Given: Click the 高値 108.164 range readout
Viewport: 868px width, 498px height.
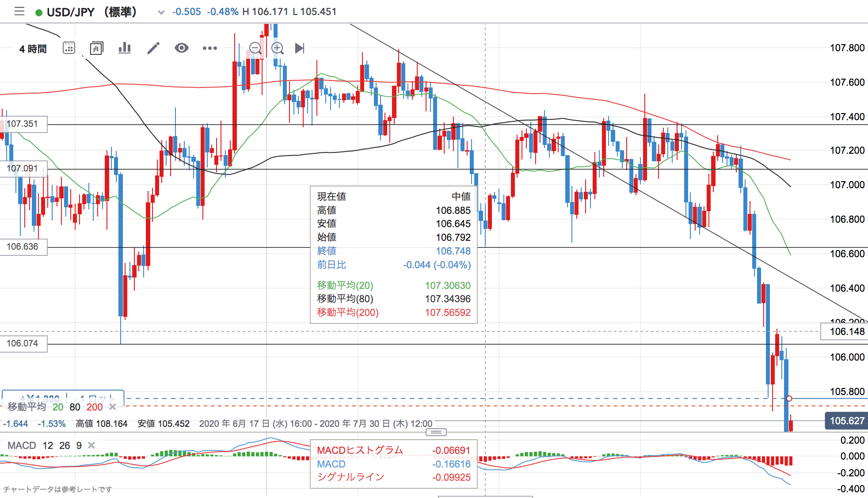Looking at the screenshot, I should pyautogui.click(x=102, y=424).
